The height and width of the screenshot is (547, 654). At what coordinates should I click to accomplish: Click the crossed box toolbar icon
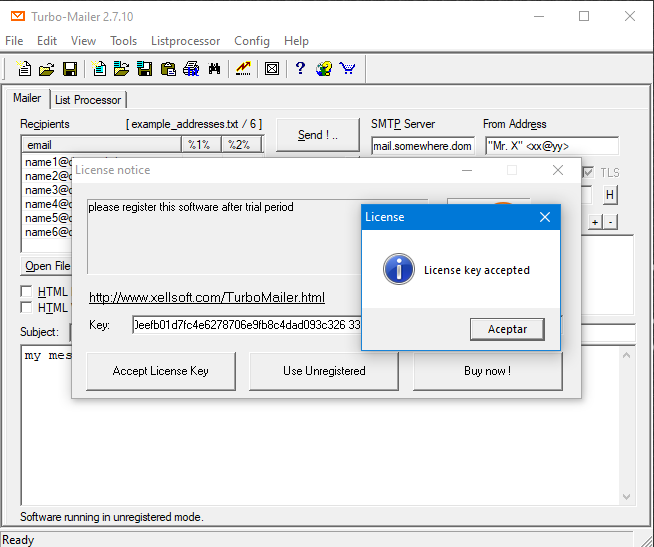coord(272,68)
